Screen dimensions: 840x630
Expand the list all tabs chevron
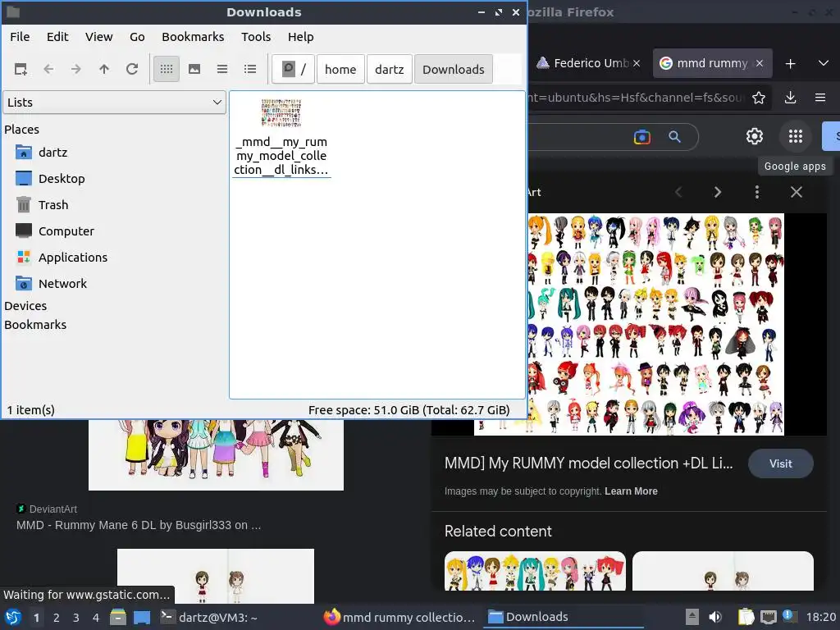824,63
